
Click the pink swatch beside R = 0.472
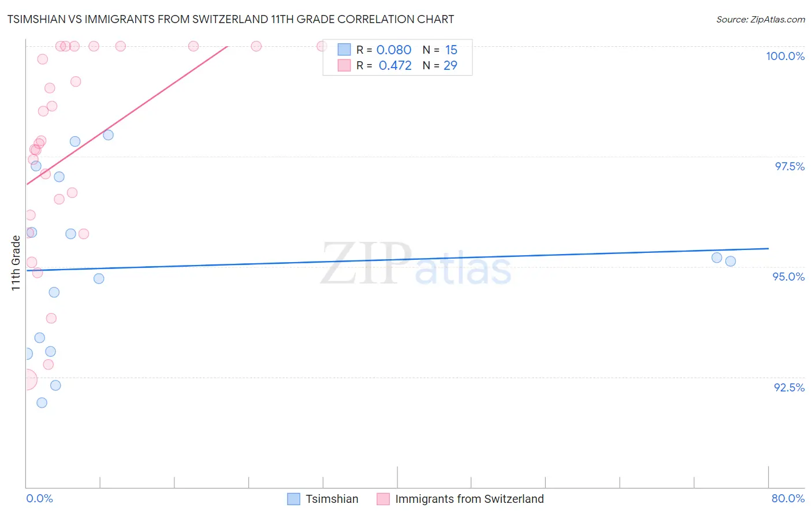click(x=344, y=65)
